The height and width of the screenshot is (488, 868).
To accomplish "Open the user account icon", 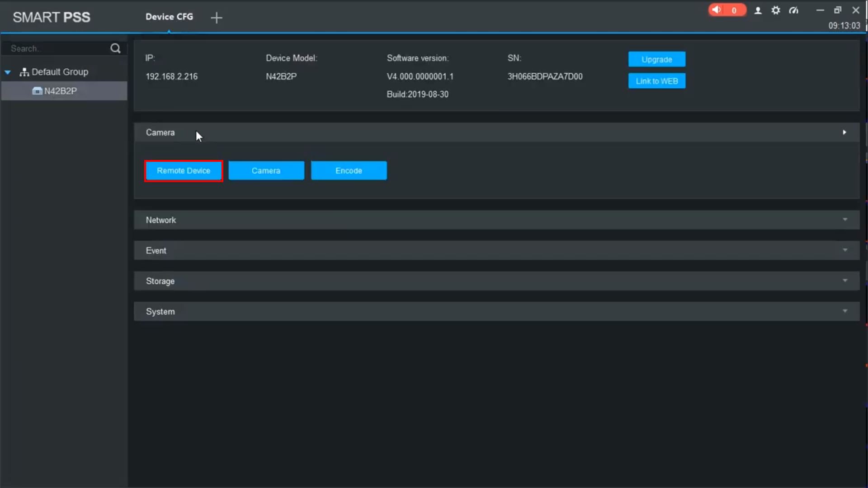I will tap(758, 10).
